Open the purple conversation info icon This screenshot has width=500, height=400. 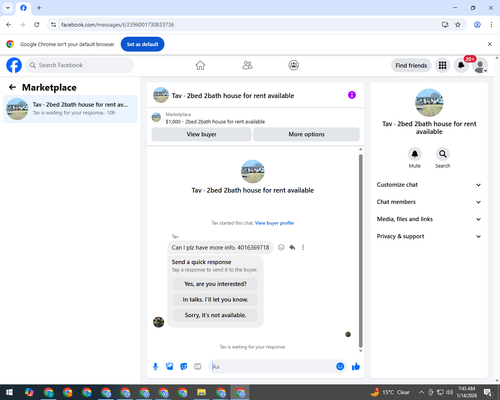pos(352,95)
